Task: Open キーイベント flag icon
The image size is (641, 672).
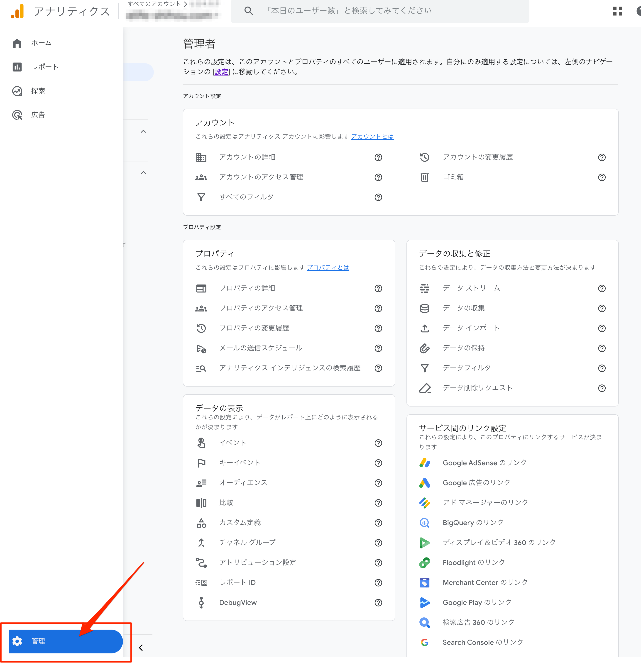Action: tap(201, 463)
